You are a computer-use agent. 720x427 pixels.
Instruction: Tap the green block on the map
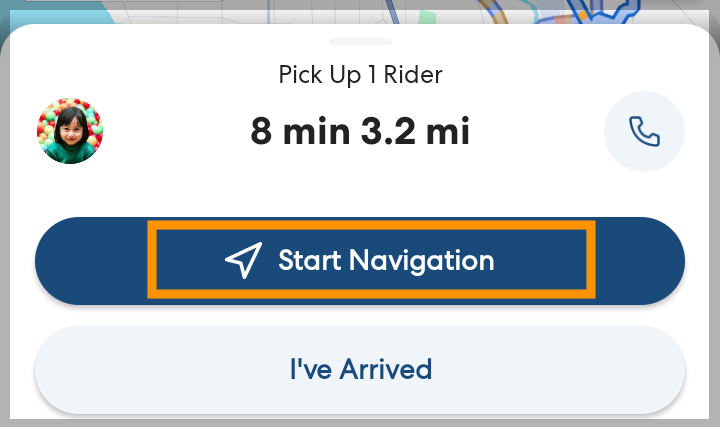click(x=428, y=17)
